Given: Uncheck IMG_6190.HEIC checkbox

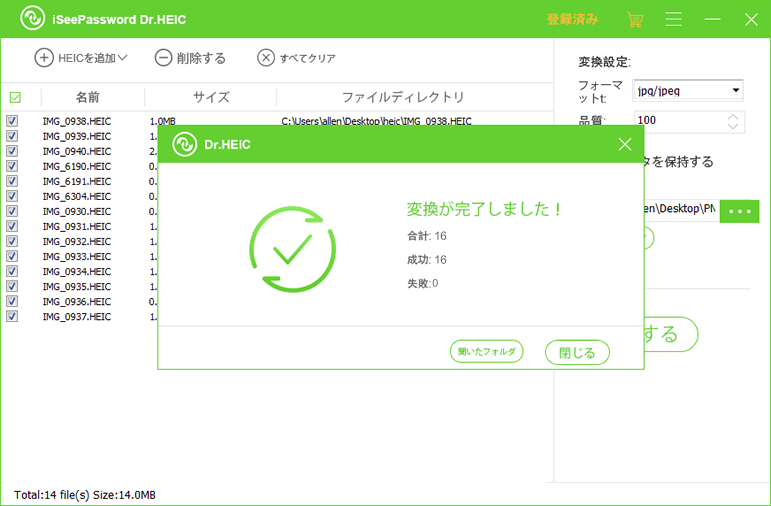Looking at the screenshot, I should (x=12, y=166).
